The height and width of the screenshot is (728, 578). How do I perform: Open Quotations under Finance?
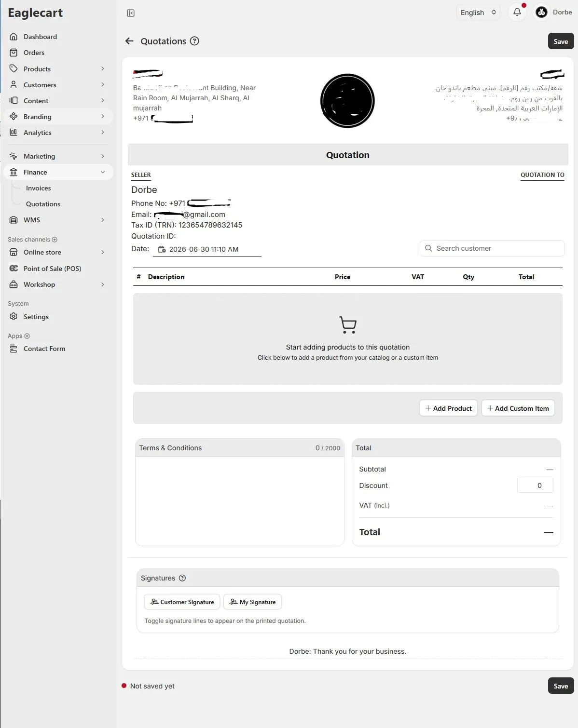tap(43, 204)
